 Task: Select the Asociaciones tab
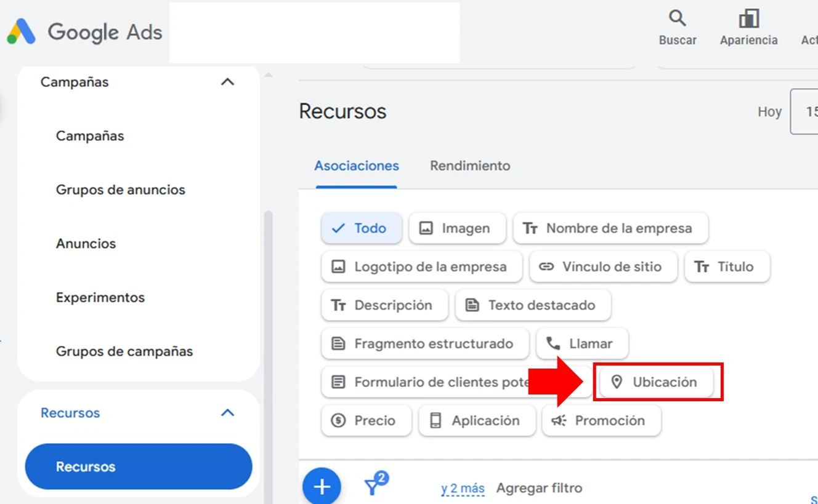(x=356, y=166)
